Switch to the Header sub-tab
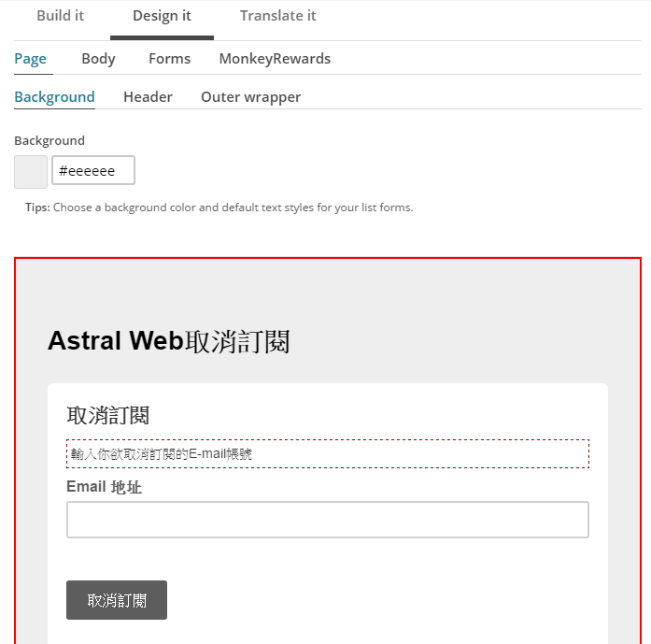This screenshot has width=651, height=644. (x=148, y=97)
